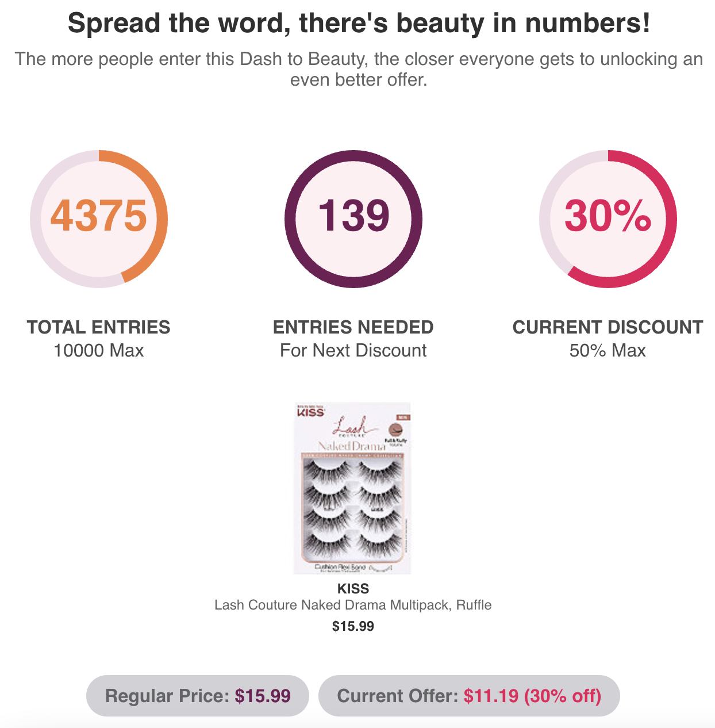Click the Current Offer $11.19 pill
715x728 pixels.
coord(469,696)
